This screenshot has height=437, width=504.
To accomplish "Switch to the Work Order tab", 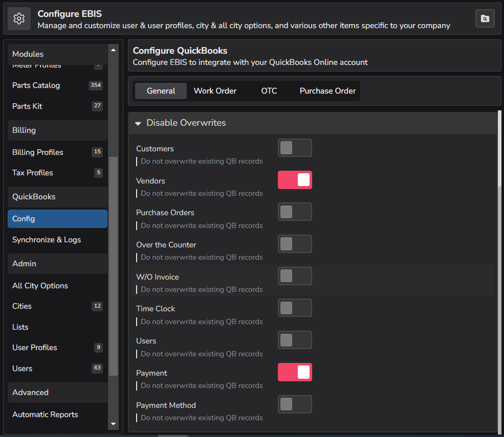I will 215,90.
